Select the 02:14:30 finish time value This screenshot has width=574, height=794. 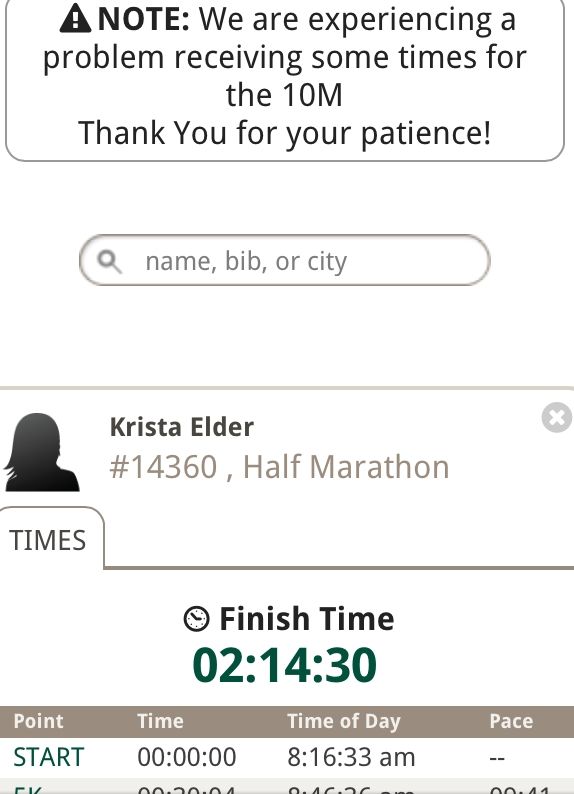coord(284,665)
